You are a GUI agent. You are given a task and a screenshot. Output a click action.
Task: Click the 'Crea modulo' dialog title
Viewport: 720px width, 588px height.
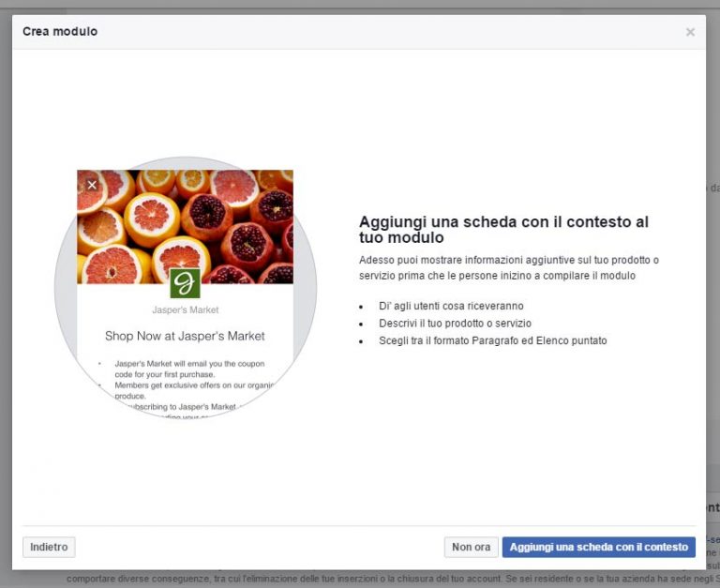(60, 32)
